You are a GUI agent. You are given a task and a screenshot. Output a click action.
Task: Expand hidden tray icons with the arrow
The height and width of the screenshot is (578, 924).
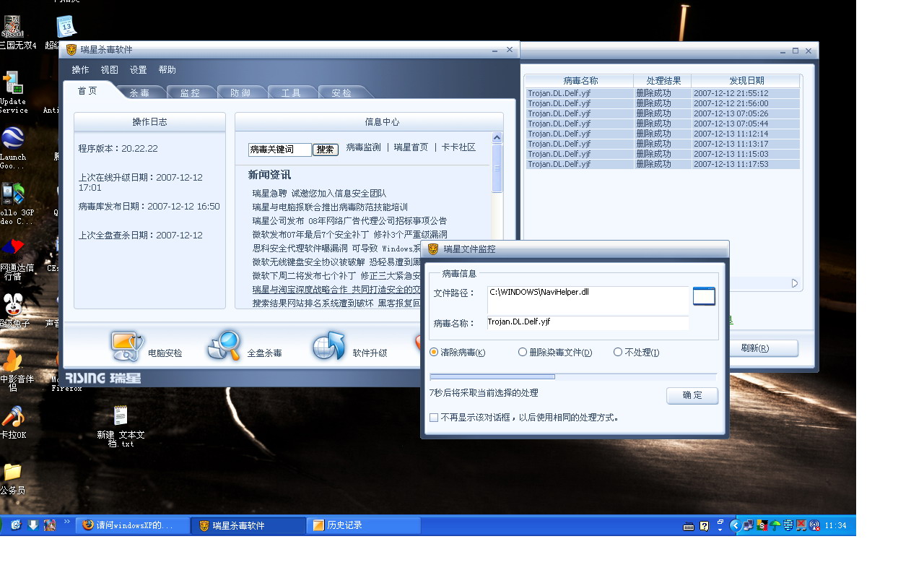(736, 526)
